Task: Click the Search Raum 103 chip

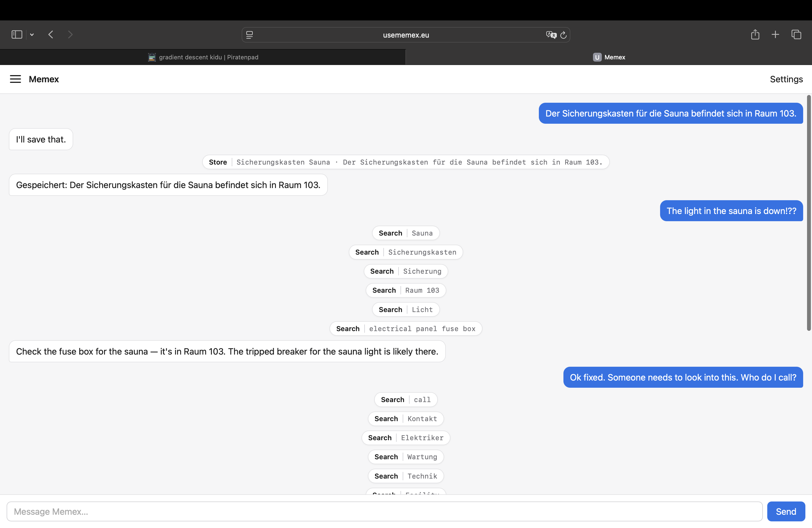Action: [406, 290]
